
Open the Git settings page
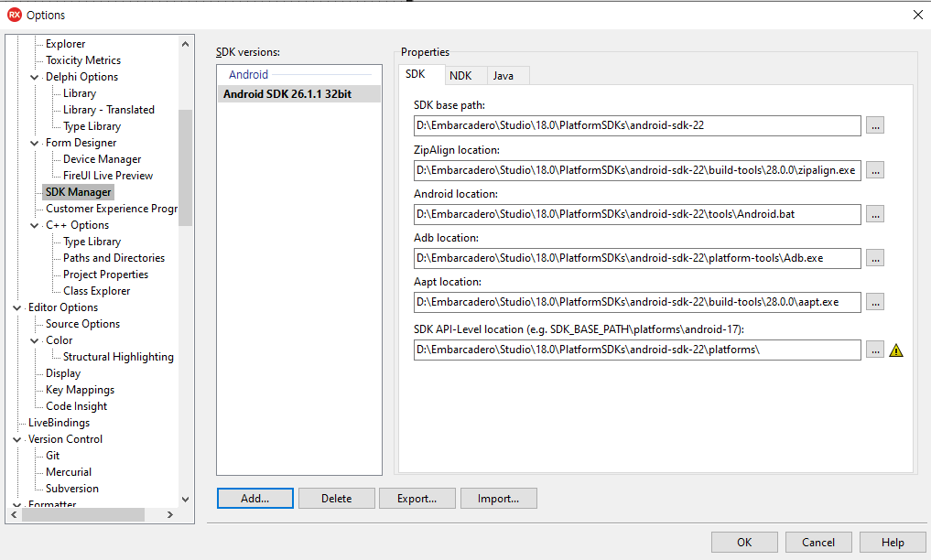(x=52, y=455)
